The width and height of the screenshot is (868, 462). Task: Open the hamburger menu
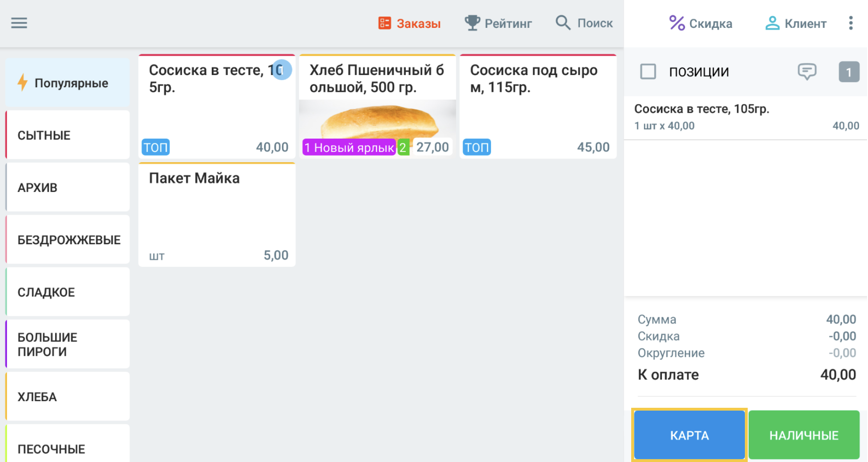(x=19, y=23)
